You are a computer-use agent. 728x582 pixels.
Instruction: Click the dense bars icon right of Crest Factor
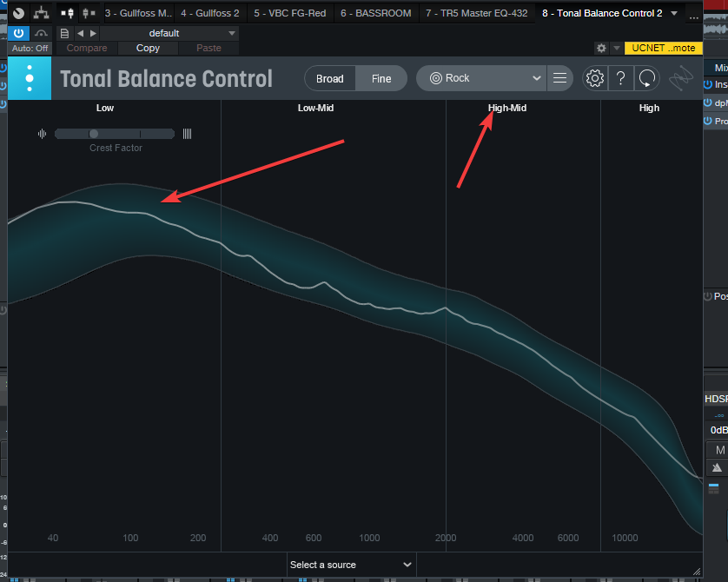pos(187,134)
